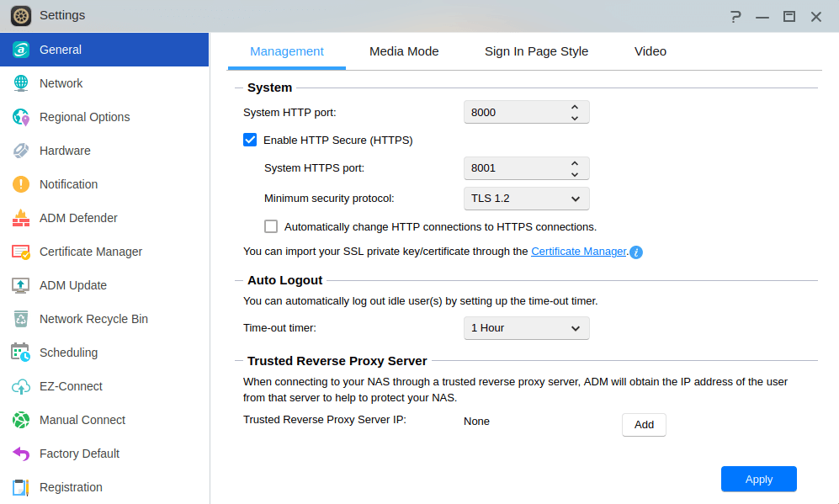Viewport: 839px width, 504px height.
Task: Select ADM Update in the sidebar
Action: point(104,286)
